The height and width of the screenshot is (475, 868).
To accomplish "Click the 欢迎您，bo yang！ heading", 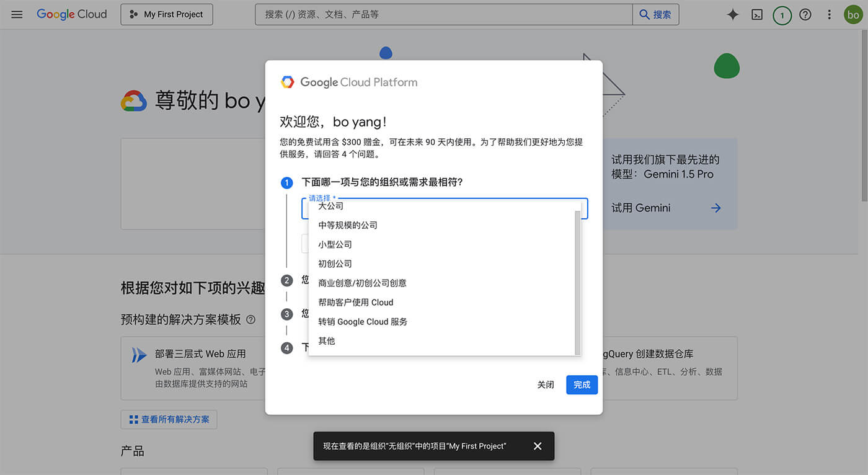I will tap(334, 122).
